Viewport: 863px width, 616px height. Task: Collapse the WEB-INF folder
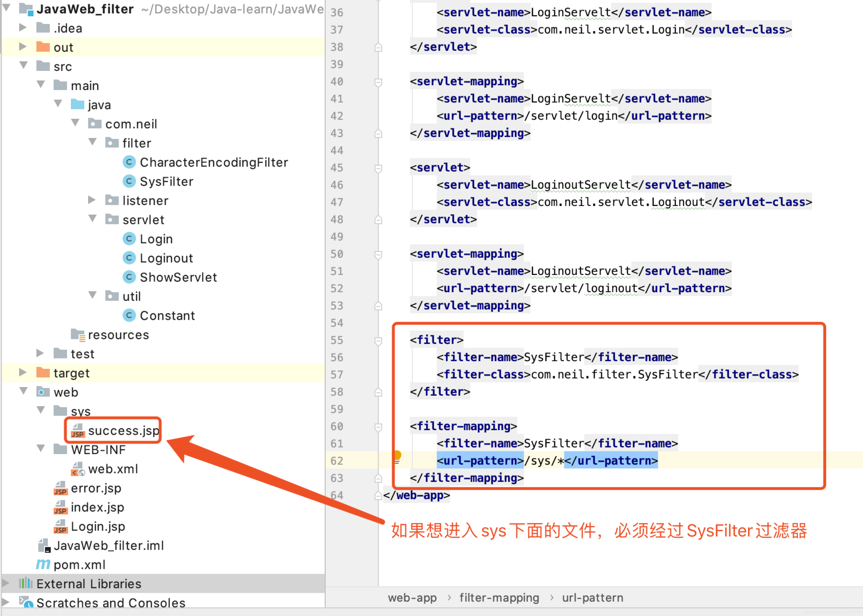pyautogui.click(x=40, y=448)
